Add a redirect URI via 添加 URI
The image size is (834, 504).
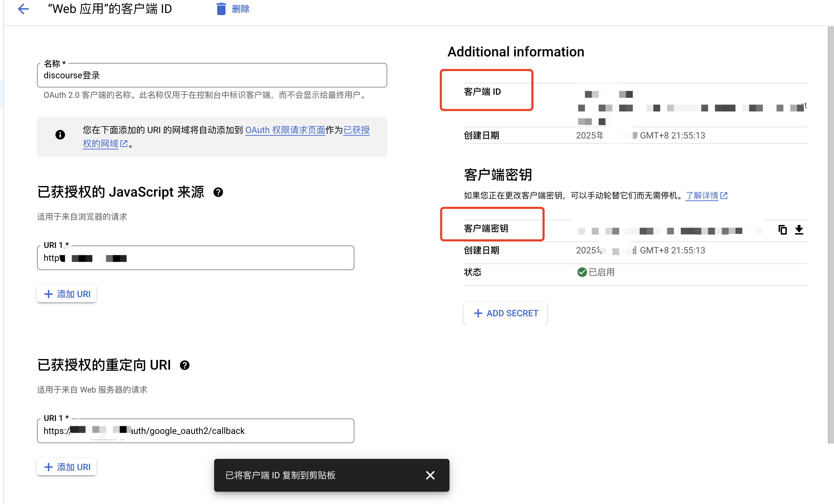[x=67, y=467]
